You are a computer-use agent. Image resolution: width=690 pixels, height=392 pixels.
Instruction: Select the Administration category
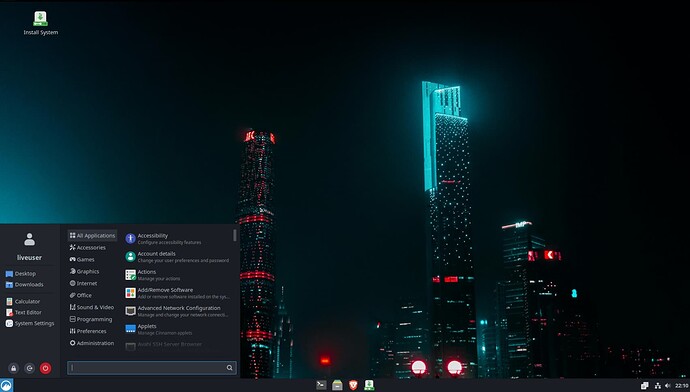[92, 343]
